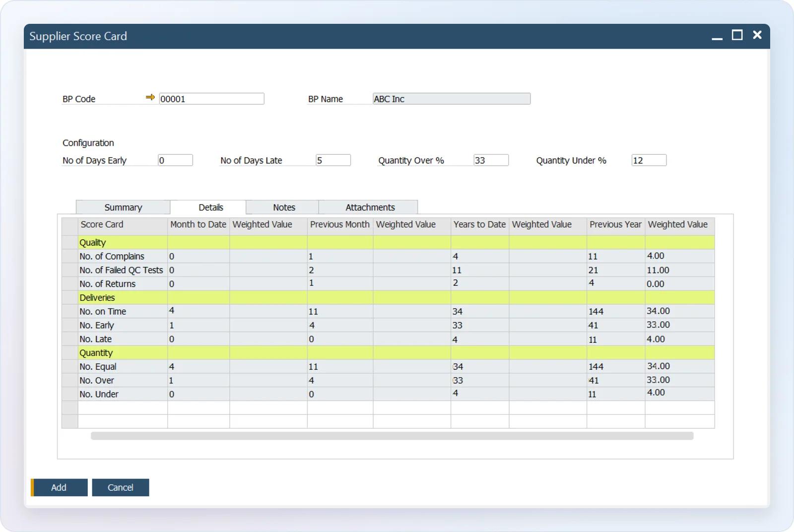Select the No. Under row label
794x532 pixels.
click(x=99, y=395)
